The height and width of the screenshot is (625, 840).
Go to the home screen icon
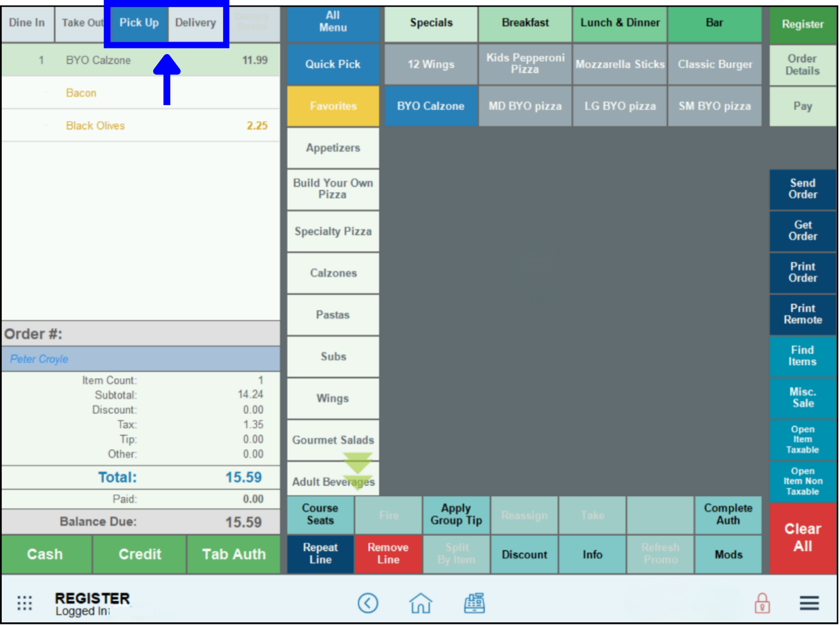421,603
